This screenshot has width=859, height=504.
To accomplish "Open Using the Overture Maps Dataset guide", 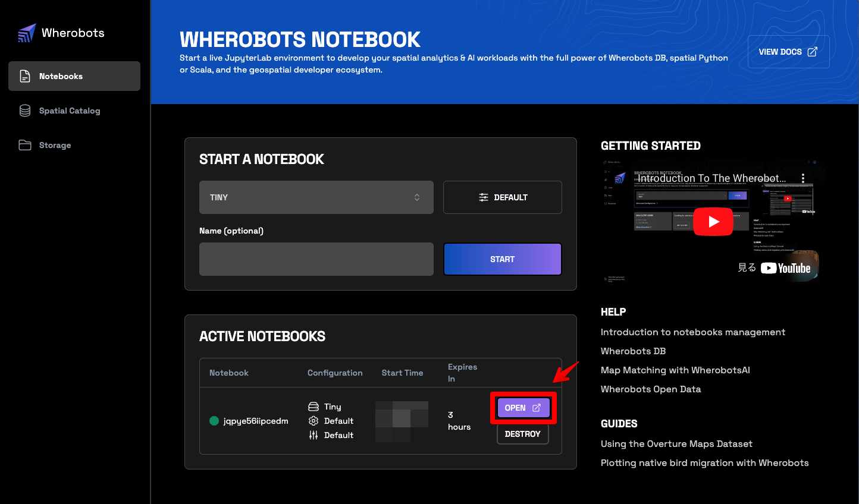I will pyautogui.click(x=676, y=444).
